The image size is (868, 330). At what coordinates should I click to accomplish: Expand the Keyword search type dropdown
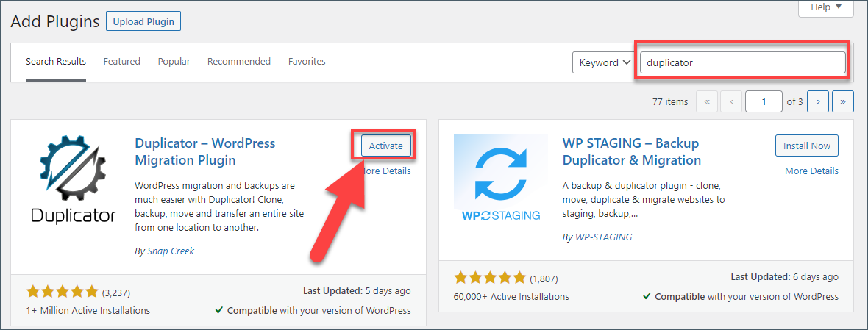pyautogui.click(x=603, y=62)
